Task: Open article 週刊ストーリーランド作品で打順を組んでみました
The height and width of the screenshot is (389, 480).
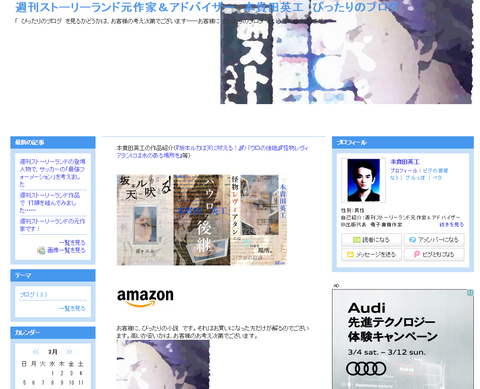Action: pos(50,203)
